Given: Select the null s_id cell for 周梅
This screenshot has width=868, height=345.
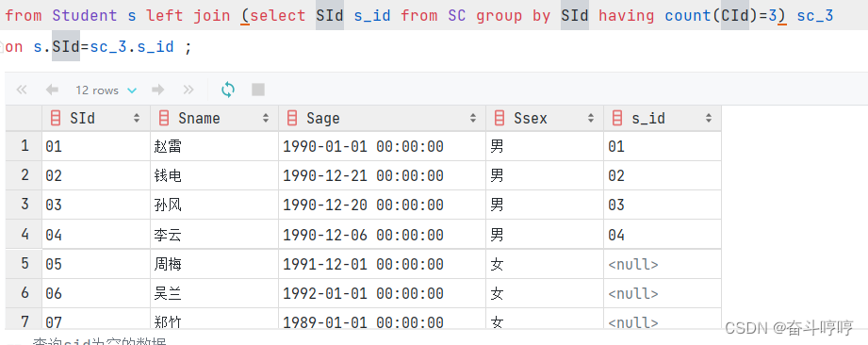Looking at the screenshot, I should pyautogui.click(x=663, y=264).
